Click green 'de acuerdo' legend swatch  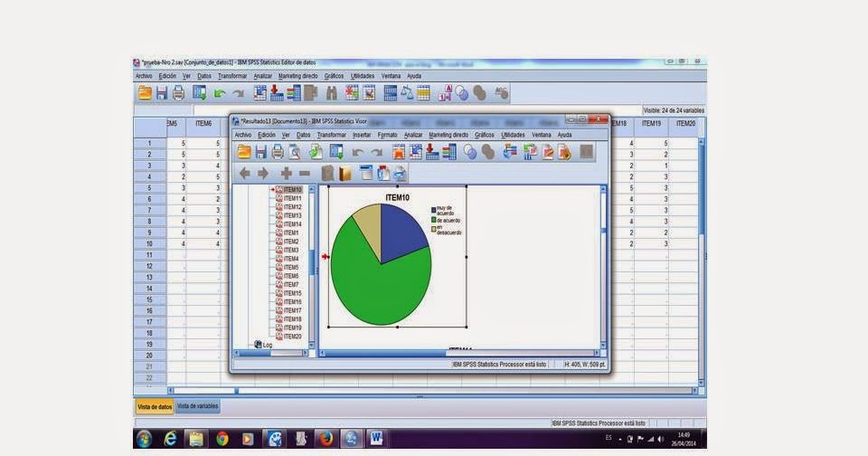[433, 220]
